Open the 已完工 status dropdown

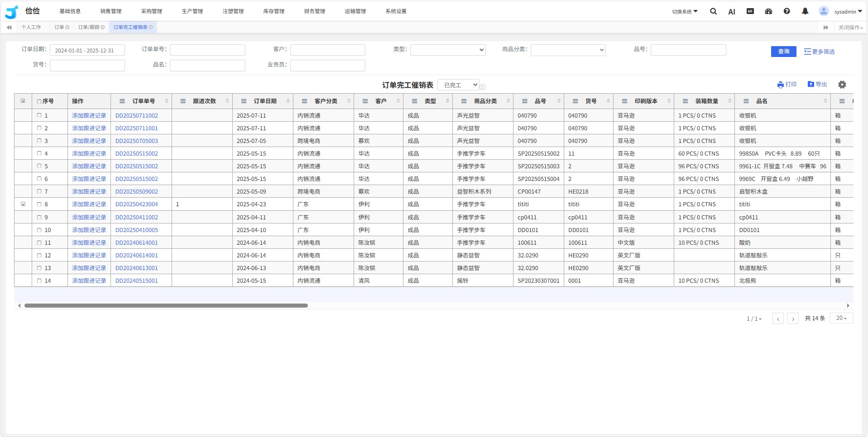click(458, 85)
